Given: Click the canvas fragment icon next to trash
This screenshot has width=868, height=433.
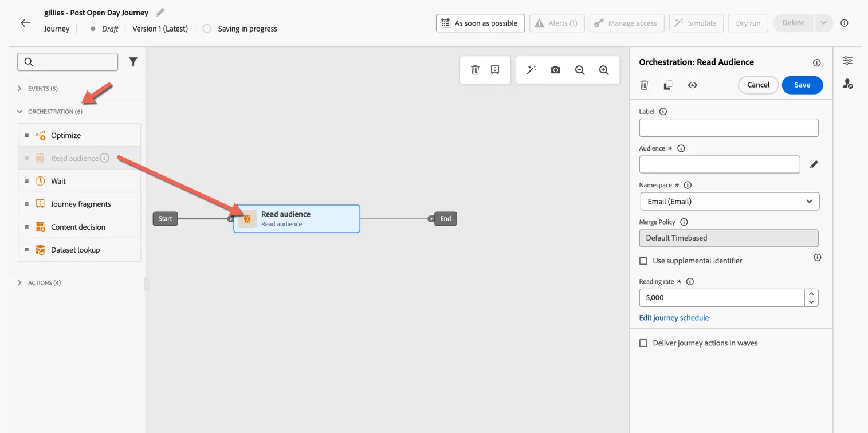Looking at the screenshot, I should click(495, 70).
